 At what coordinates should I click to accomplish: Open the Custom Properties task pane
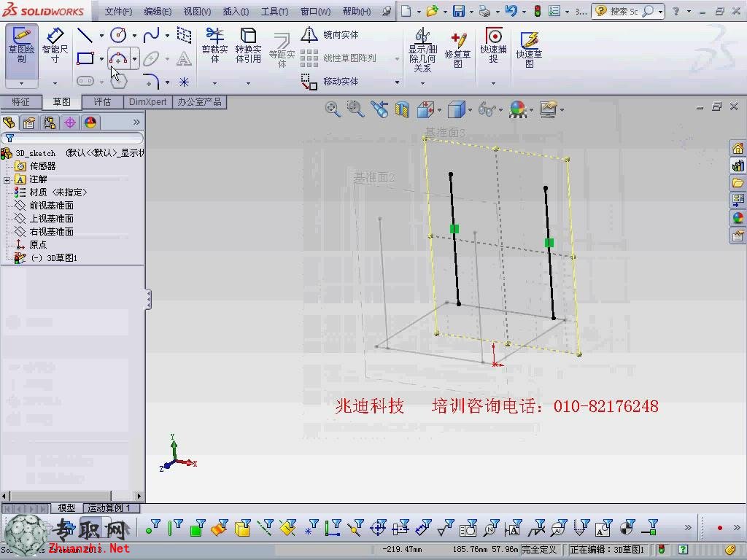point(738,236)
